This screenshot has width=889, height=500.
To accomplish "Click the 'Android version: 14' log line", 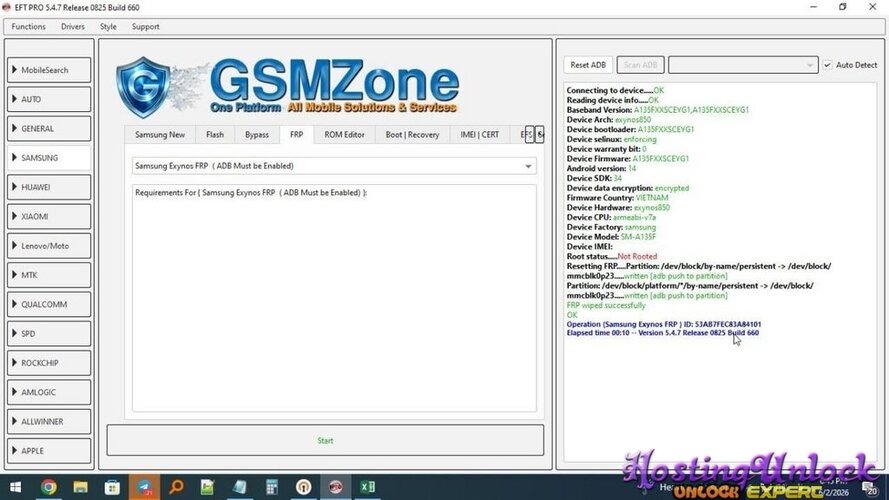I will click(601, 168).
